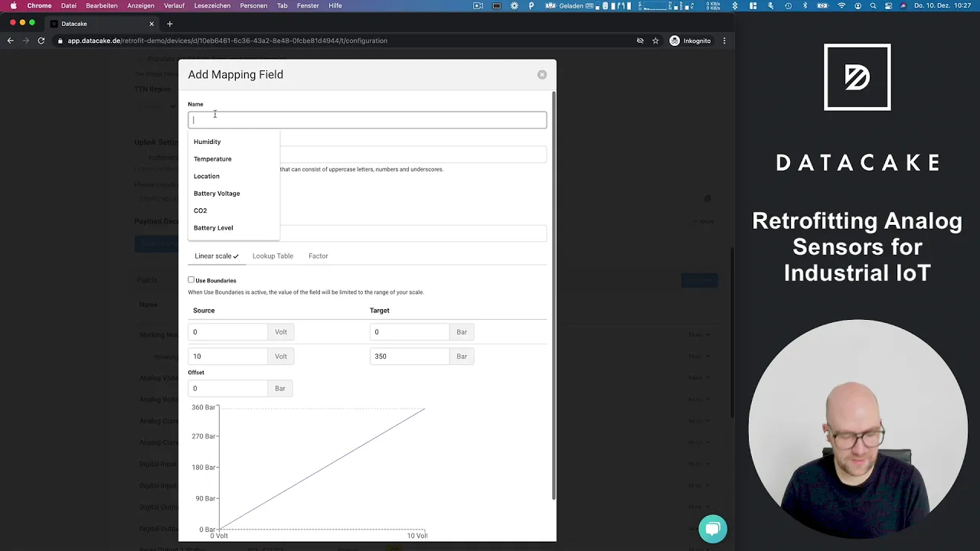This screenshot has width=980, height=551.
Task: Open the Datacake chat support bubble
Action: (713, 529)
